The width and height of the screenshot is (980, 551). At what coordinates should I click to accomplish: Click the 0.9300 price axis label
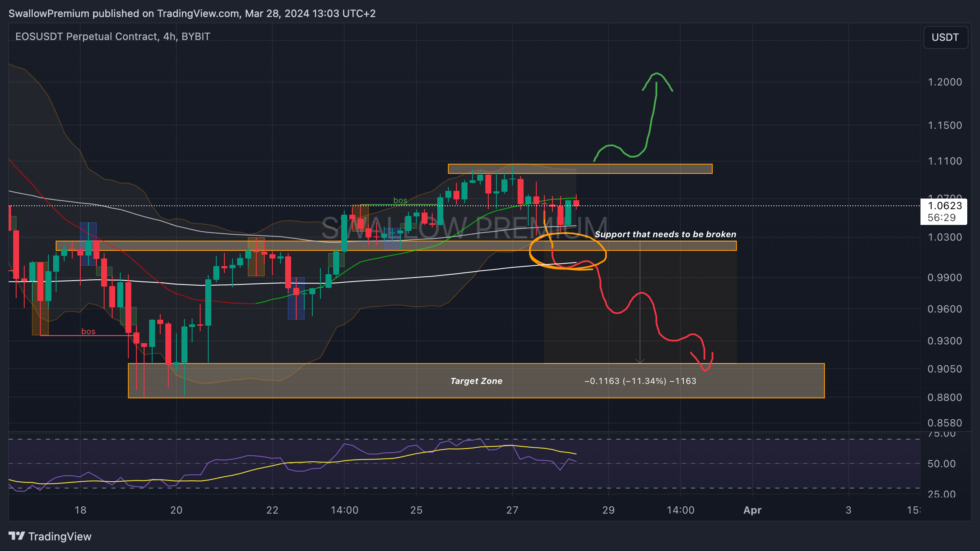click(x=945, y=341)
